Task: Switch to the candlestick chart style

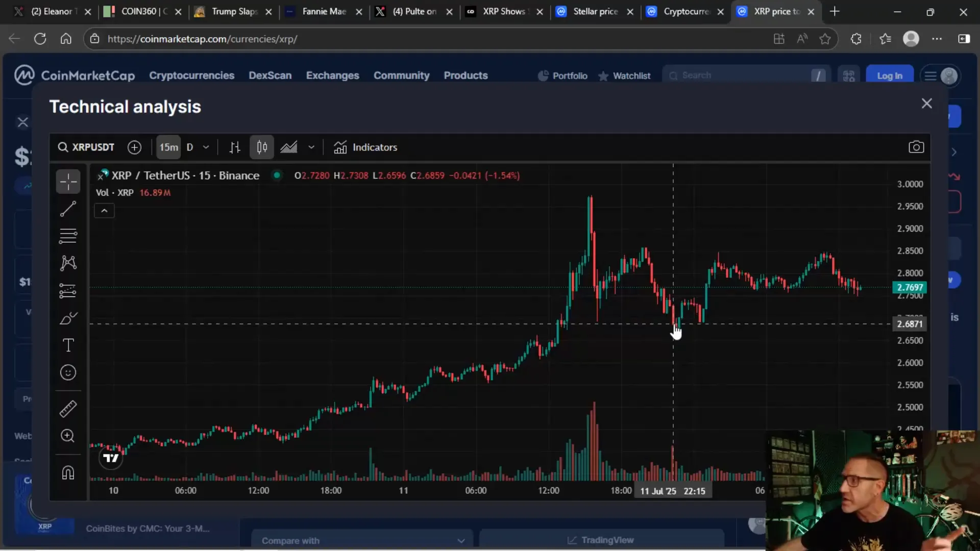Action: [x=262, y=147]
